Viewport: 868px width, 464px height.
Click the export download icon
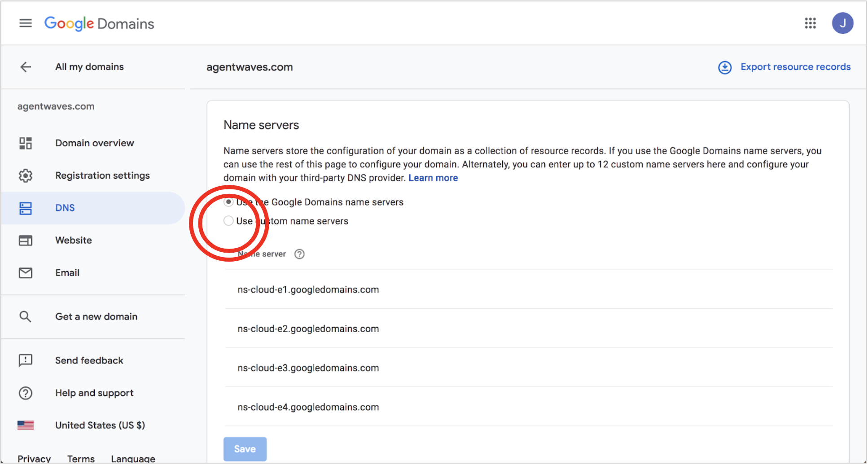(x=725, y=67)
